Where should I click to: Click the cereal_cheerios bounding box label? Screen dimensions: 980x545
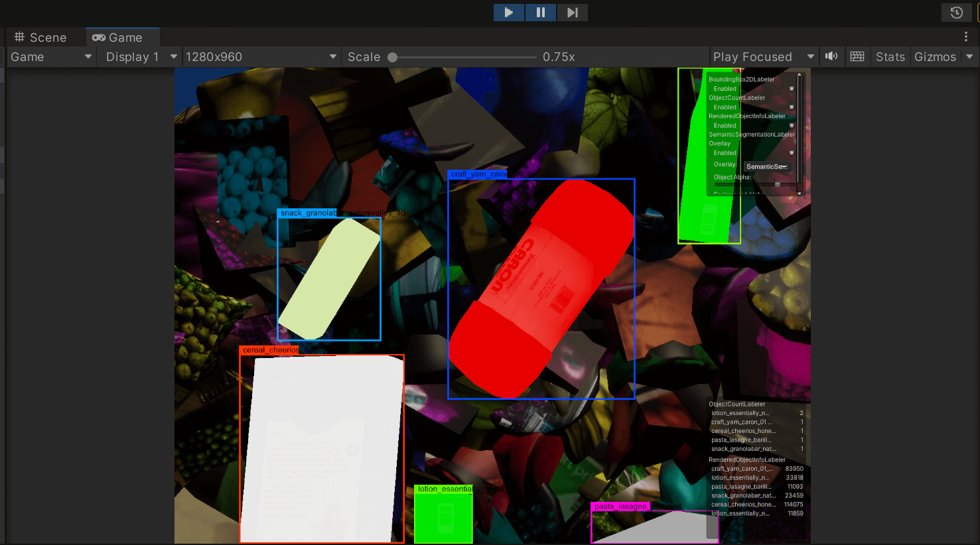click(x=271, y=350)
